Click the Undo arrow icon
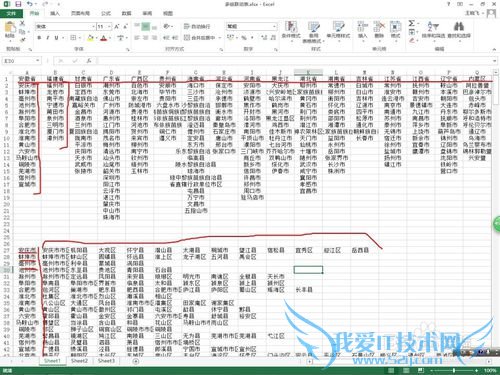Screen dimensions: 500x375 (x=29, y=4)
